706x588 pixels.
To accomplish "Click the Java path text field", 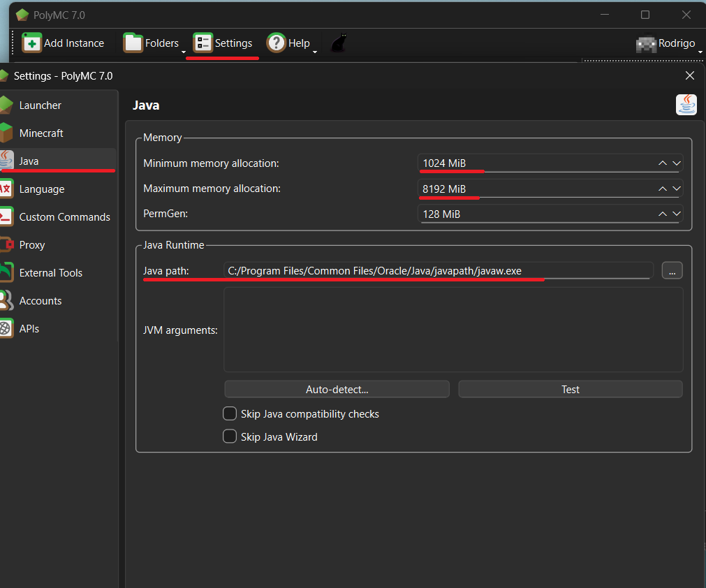I will point(438,271).
